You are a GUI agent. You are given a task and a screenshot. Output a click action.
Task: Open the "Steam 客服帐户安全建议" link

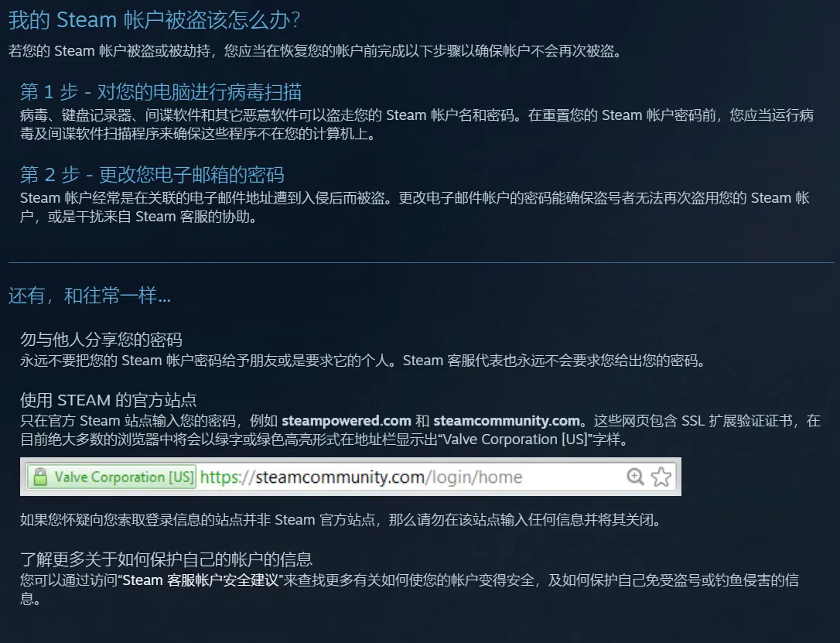click(x=201, y=580)
